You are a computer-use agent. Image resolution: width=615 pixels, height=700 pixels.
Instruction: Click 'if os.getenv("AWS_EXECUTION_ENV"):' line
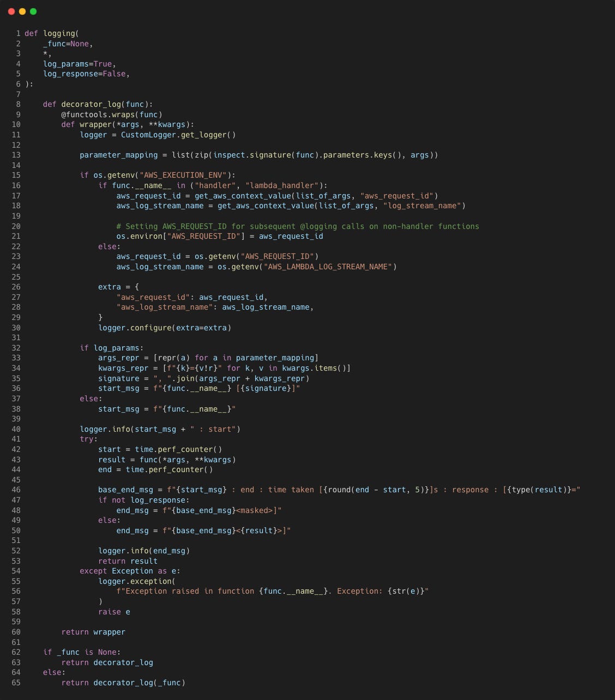coord(158,175)
